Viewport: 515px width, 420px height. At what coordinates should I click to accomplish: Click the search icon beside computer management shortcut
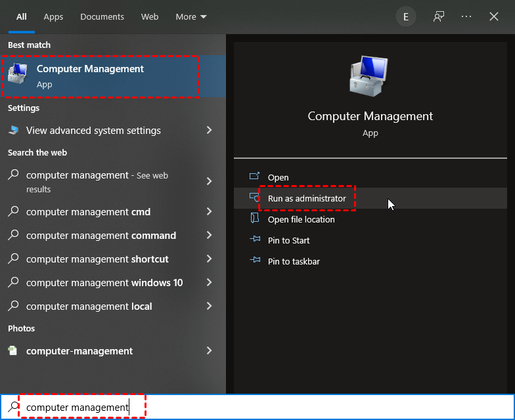coord(13,259)
